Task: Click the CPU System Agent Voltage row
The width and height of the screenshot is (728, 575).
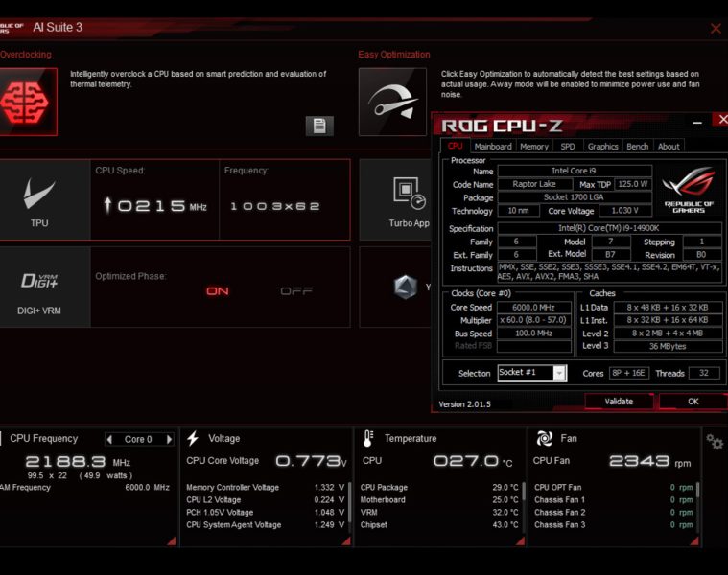Action: click(265, 525)
